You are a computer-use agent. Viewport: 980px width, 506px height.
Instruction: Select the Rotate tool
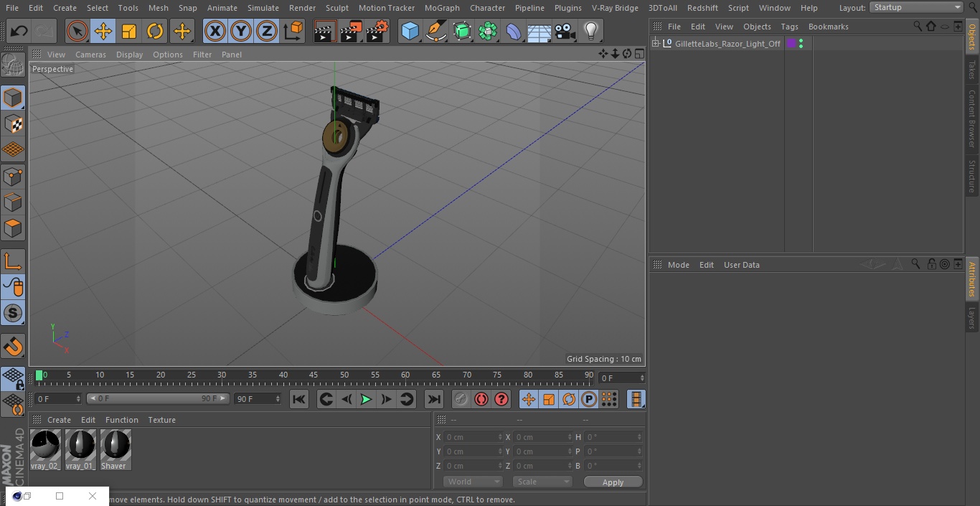click(x=155, y=31)
